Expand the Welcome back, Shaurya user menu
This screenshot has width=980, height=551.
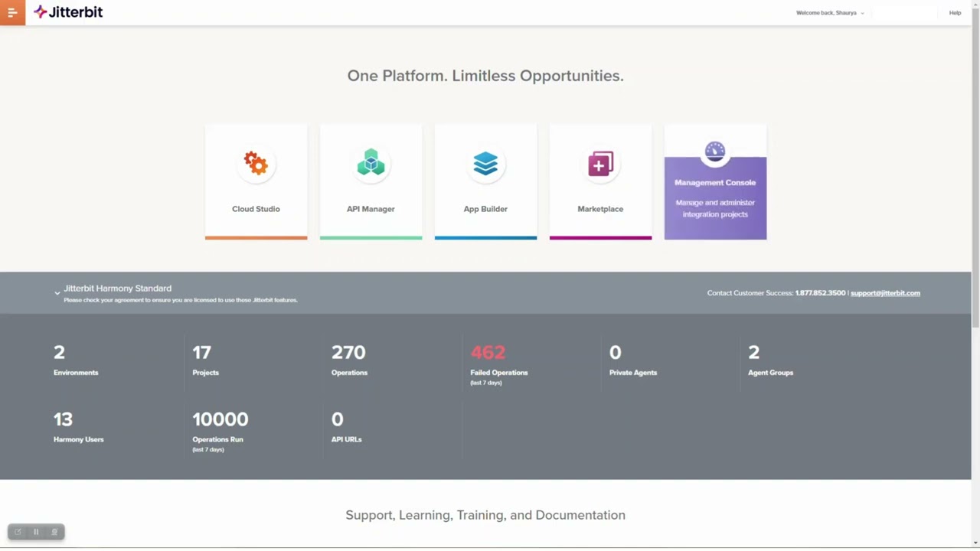(x=830, y=13)
